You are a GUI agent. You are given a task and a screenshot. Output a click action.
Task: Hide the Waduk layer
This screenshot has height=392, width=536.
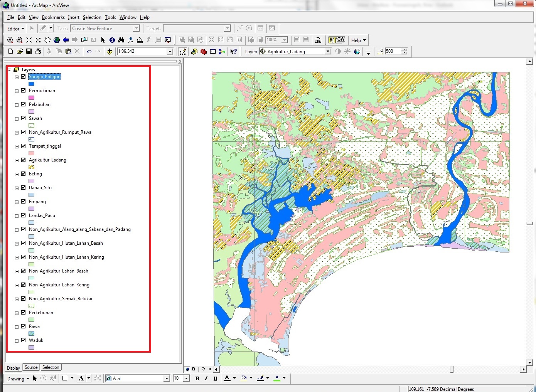(x=24, y=340)
